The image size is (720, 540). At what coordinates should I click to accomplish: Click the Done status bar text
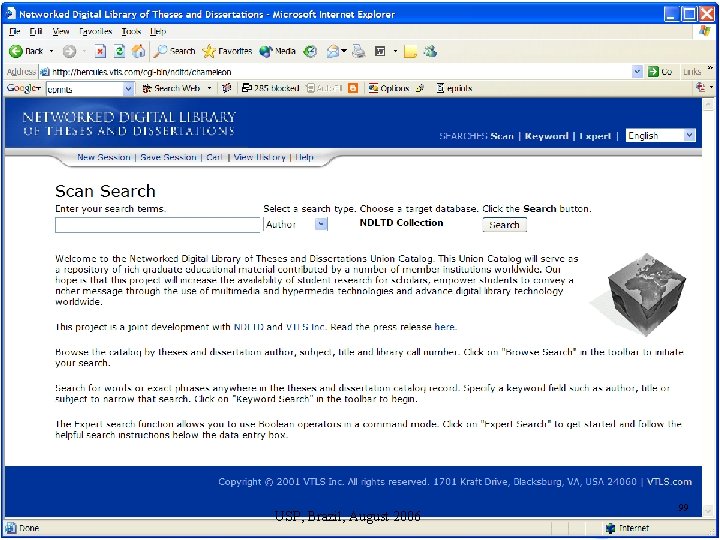click(x=28, y=529)
